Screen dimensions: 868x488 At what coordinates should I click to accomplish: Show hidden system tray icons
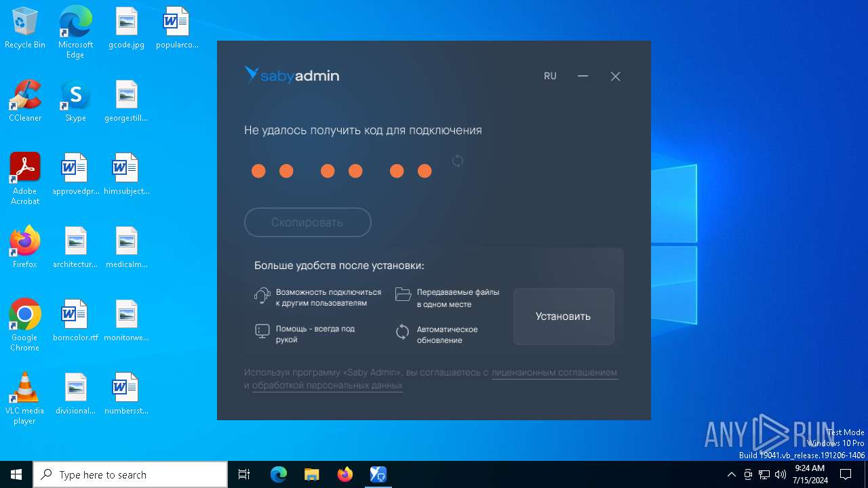(x=731, y=474)
